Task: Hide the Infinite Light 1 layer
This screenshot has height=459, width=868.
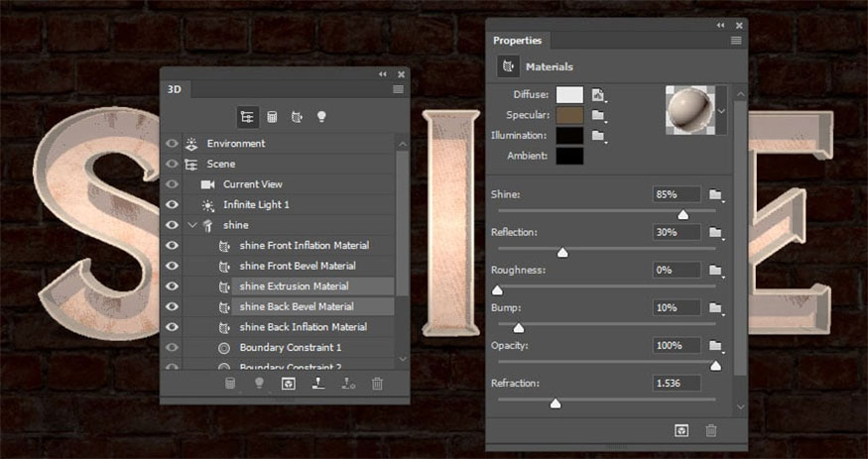Action: point(172,204)
